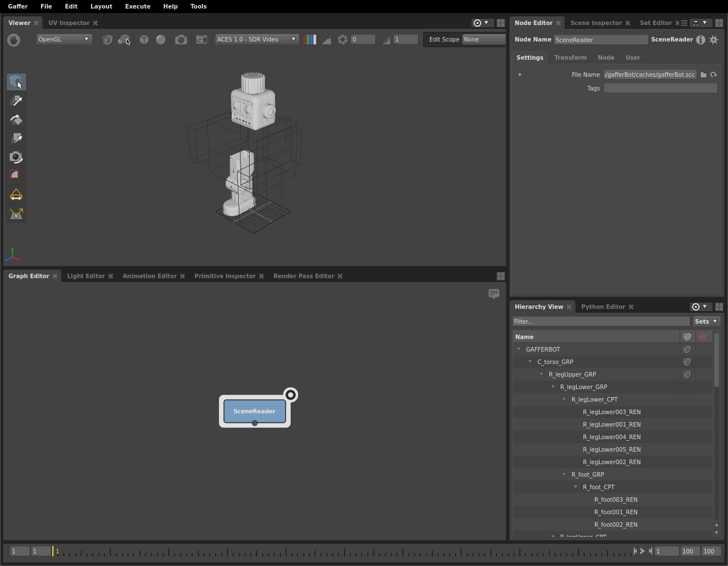Open the Tools menu
Viewport: 728px width, 566px height.
[x=198, y=6]
